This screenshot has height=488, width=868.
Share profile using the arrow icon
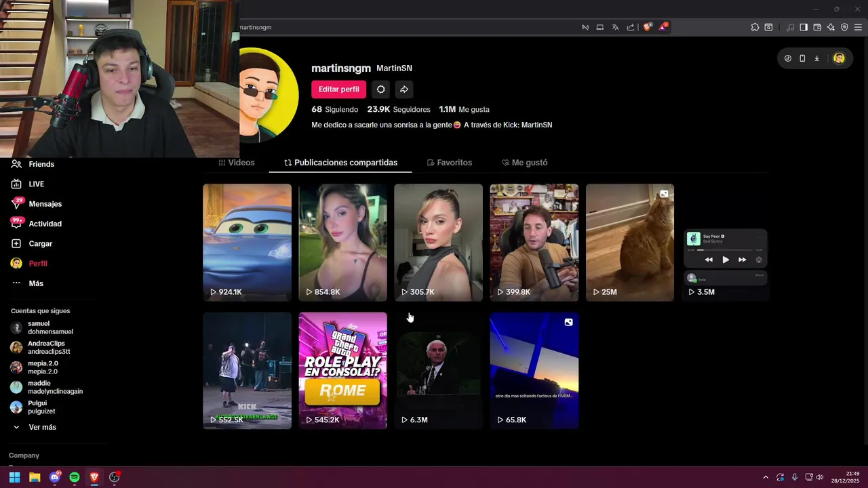click(x=404, y=89)
